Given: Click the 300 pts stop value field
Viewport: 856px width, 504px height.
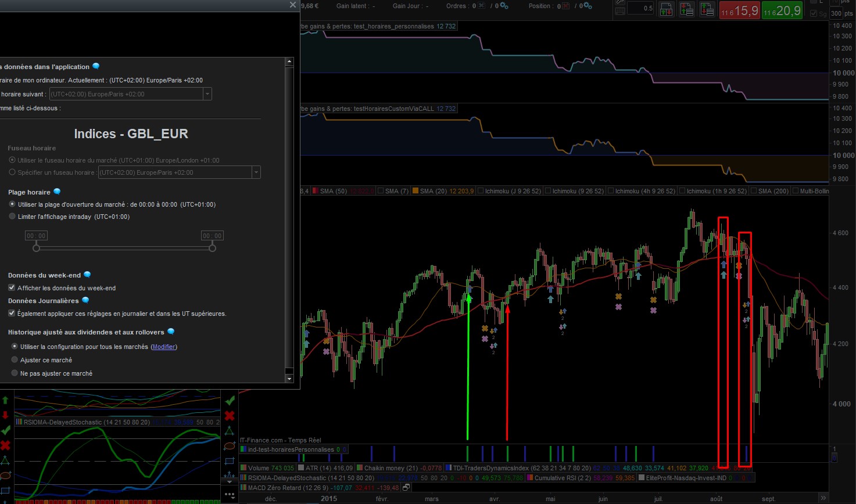Looking at the screenshot, I should tap(836, 13).
